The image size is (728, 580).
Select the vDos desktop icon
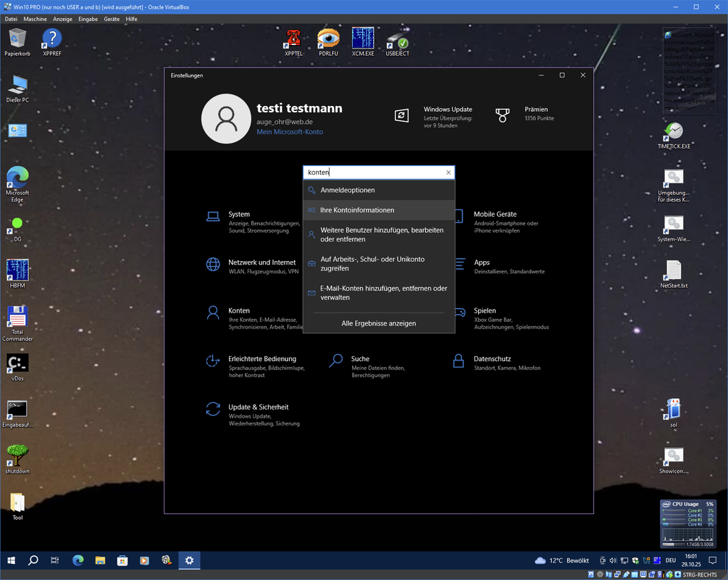pyautogui.click(x=17, y=367)
